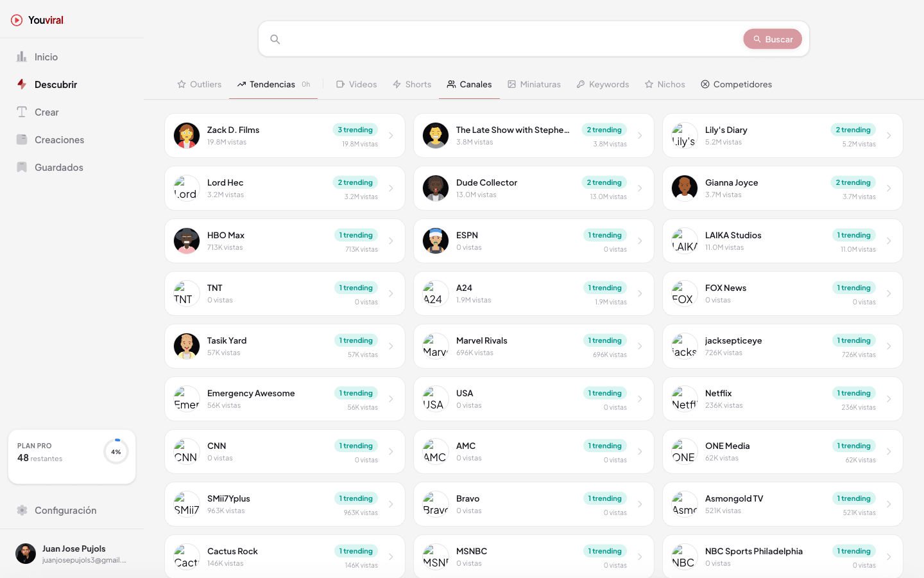
Task: Click the Descubrir lightning icon
Action: (x=22, y=85)
